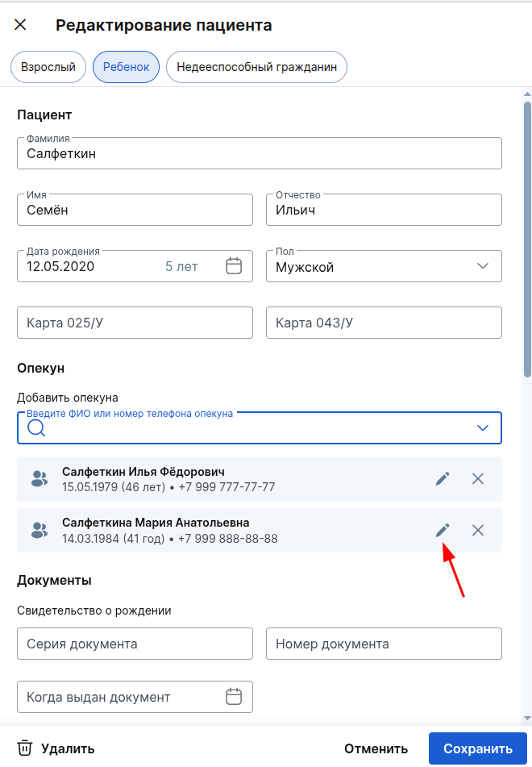Click the 5 лет age label
The image size is (532, 767).
coord(181,266)
